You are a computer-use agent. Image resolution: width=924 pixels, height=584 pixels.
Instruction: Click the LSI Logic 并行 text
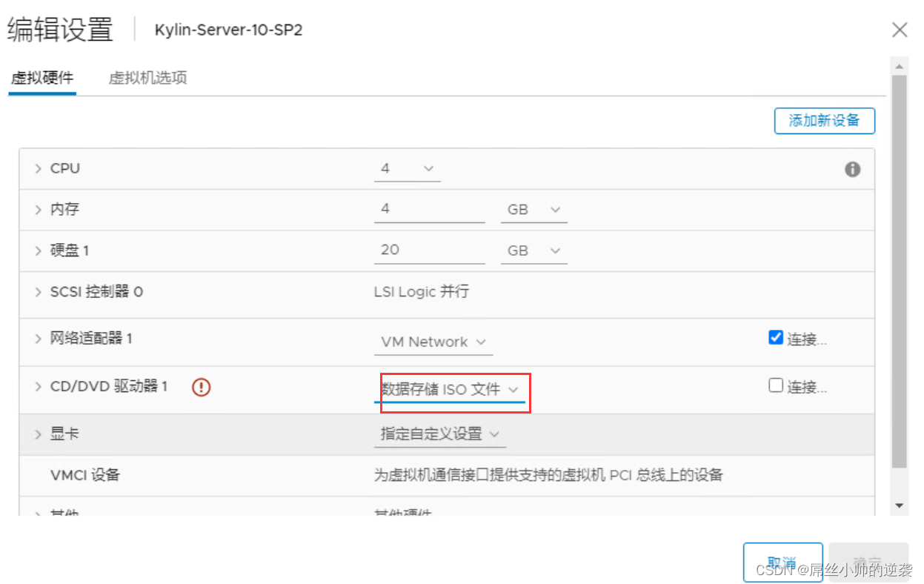[x=422, y=292]
